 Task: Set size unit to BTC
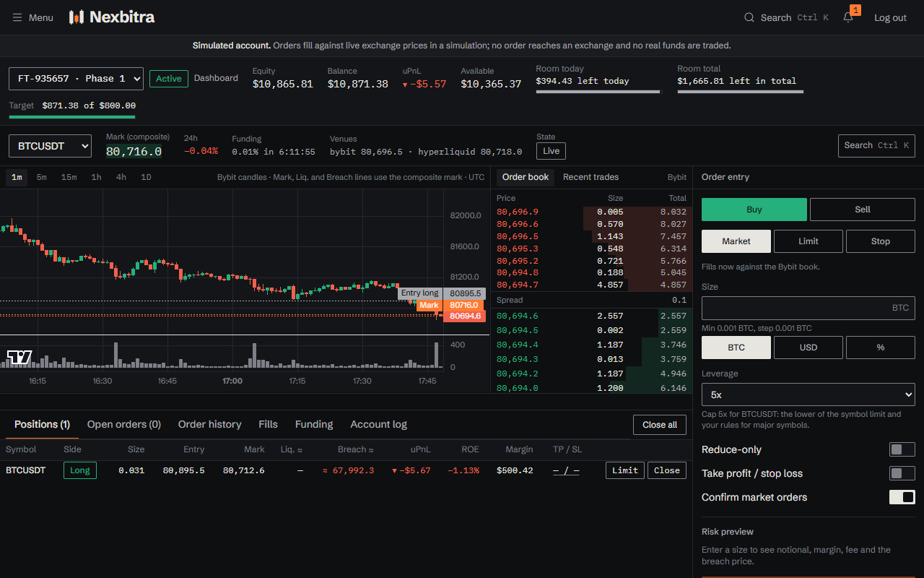pos(736,348)
